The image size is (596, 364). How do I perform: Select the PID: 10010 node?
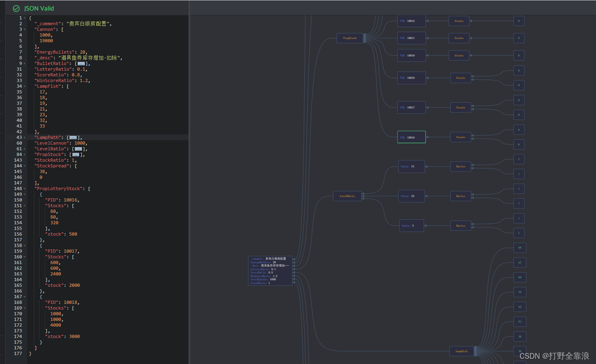point(412,56)
